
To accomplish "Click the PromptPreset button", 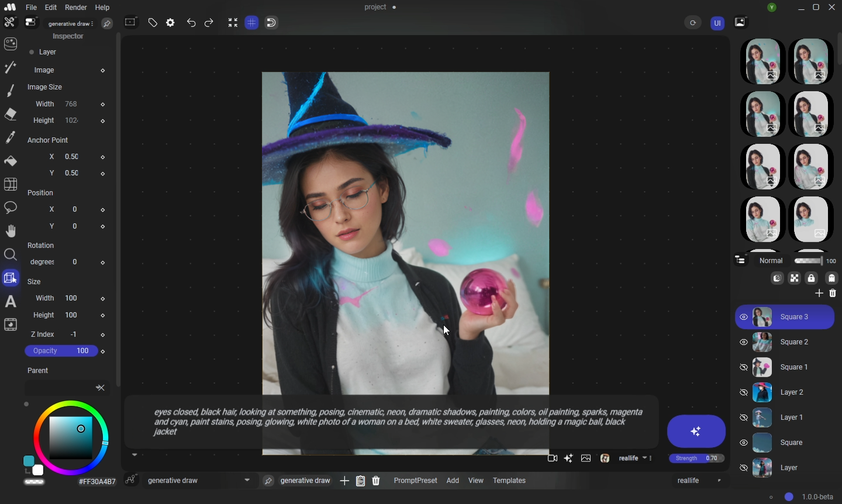I will (415, 481).
